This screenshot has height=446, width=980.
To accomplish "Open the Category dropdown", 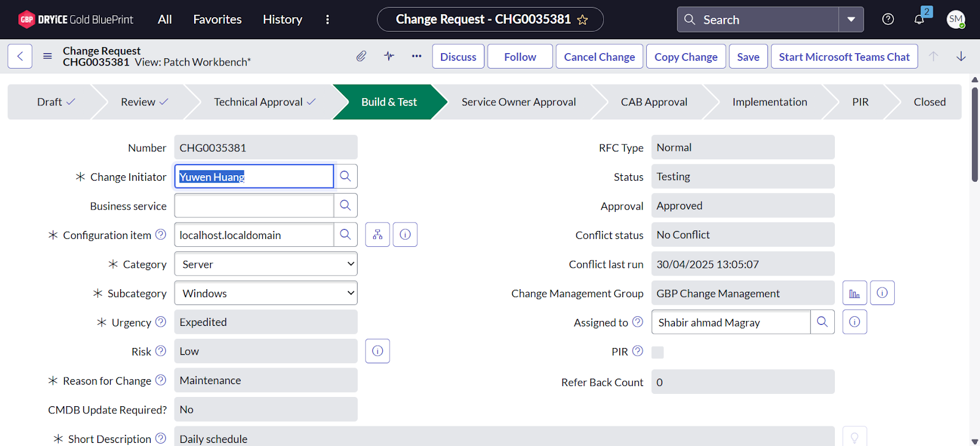I will click(x=266, y=264).
